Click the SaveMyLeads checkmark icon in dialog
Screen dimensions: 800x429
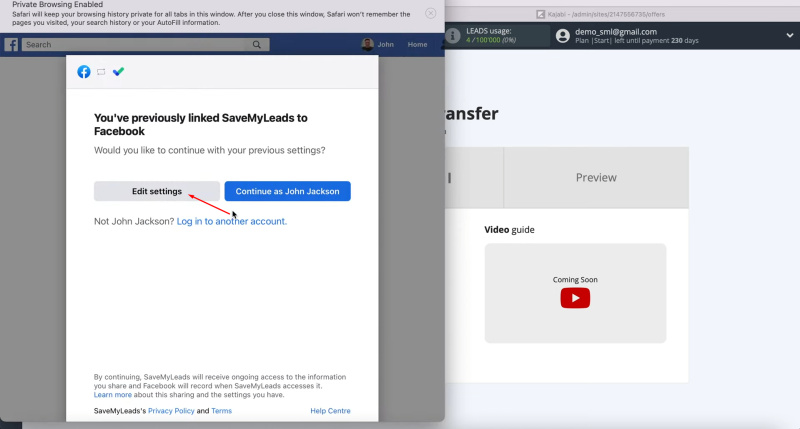pos(119,72)
